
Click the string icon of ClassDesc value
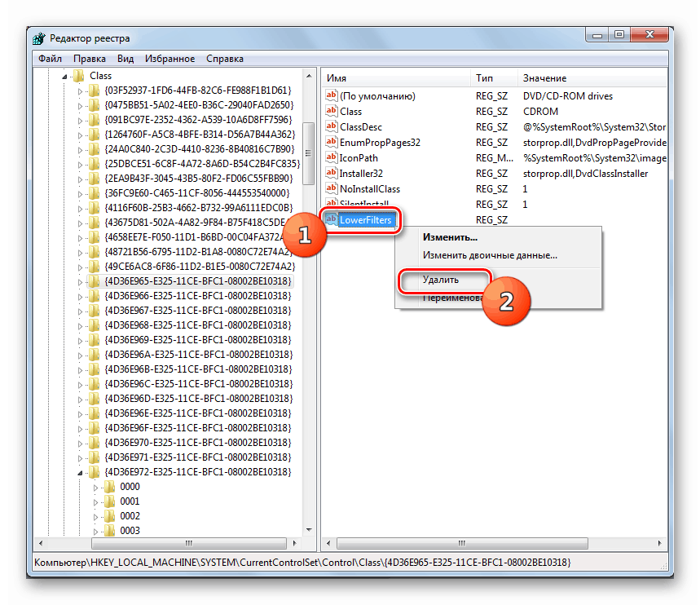click(331, 126)
